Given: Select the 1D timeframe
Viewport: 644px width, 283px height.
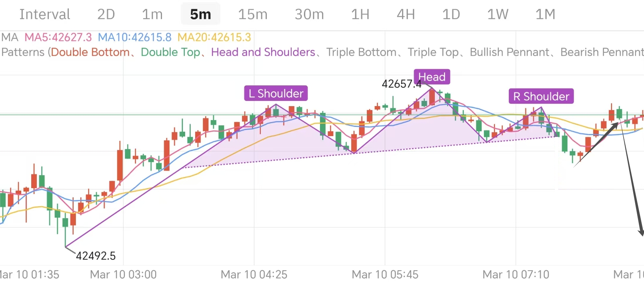Looking at the screenshot, I should pyautogui.click(x=451, y=14).
